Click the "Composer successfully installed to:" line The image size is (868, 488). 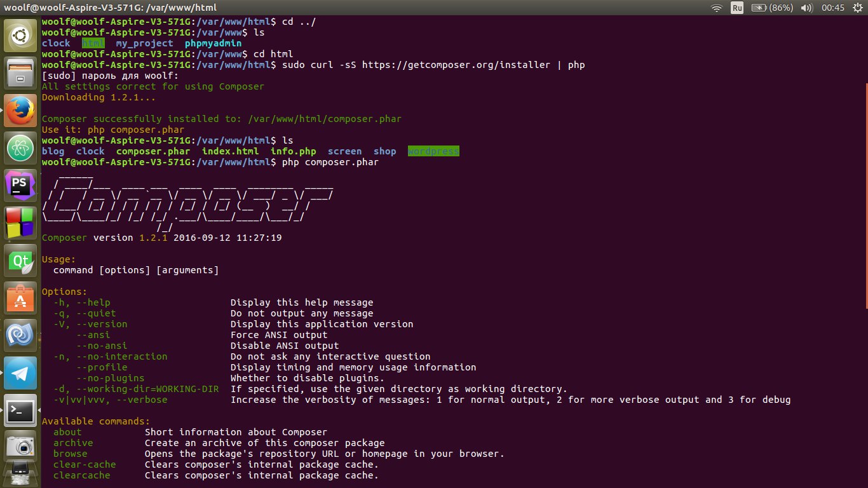point(222,119)
